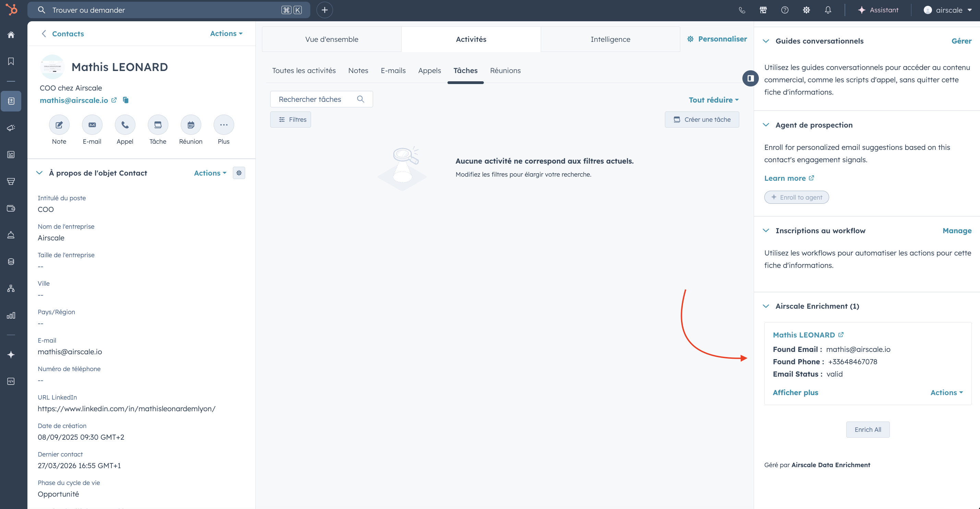
Task: Open the Reporting bar-chart icon in the sidebar
Action: click(x=11, y=315)
